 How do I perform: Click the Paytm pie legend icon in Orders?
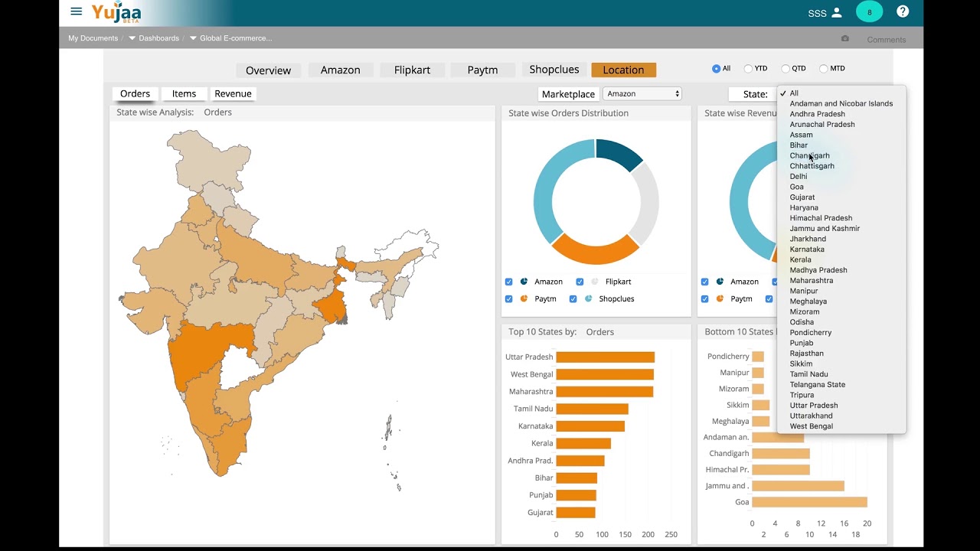click(524, 298)
